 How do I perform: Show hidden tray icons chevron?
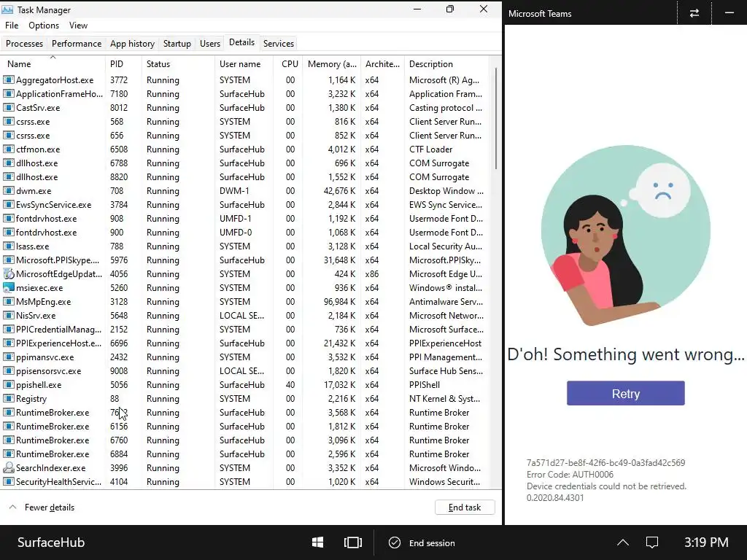tap(623, 542)
